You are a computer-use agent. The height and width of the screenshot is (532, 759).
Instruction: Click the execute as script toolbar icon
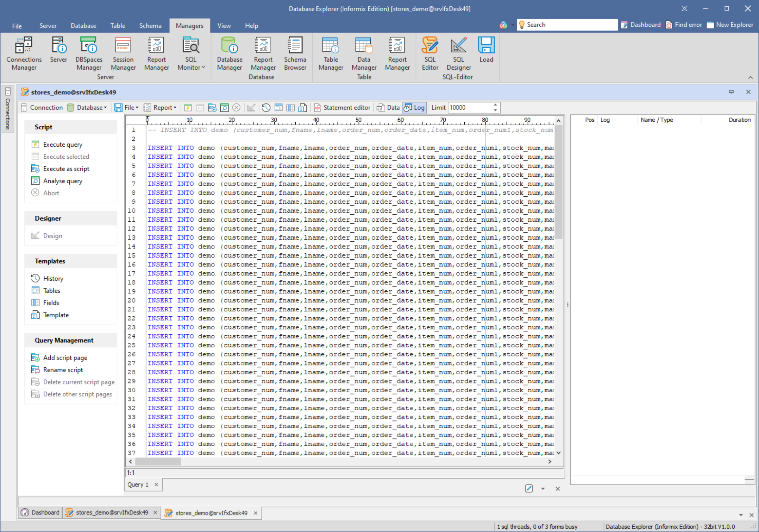(x=212, y=108)
